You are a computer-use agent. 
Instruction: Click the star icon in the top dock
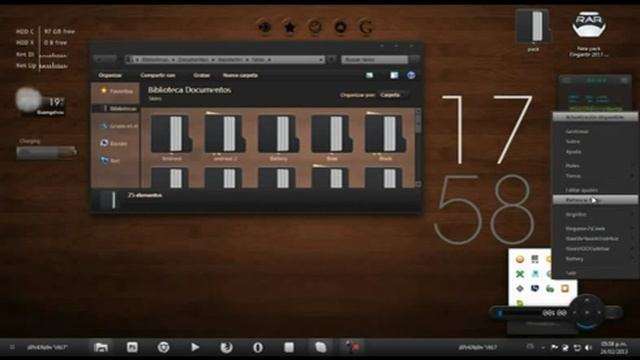[290, 27]
